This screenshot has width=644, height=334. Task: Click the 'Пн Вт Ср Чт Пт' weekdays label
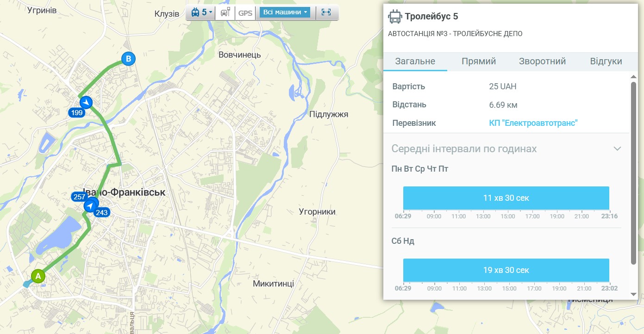(x=420, y=169)
